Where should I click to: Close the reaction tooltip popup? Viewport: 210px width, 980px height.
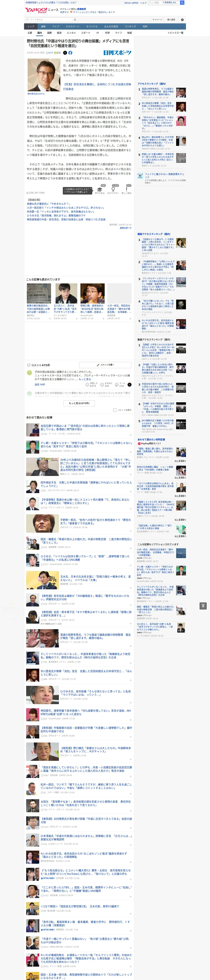click(91, 189)
